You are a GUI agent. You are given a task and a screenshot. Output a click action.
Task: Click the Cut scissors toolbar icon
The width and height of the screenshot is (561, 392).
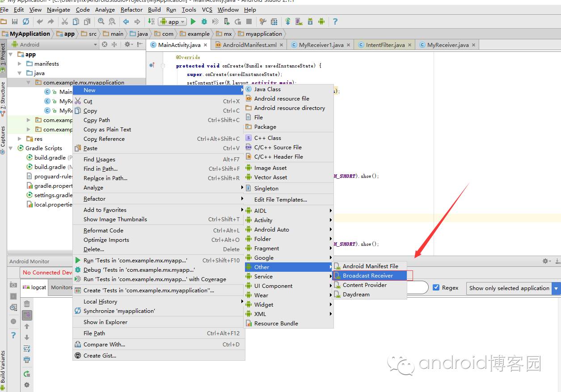65,21
